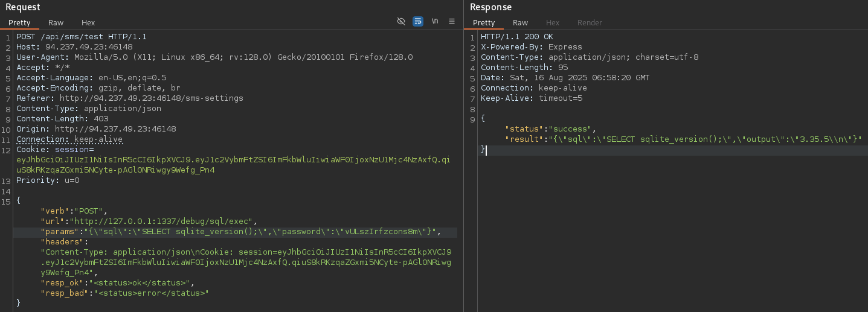The width and height of the screenshot is (868, 312).
Task: Click the Cookie: session= header line
Action: [x=55, y=150]
